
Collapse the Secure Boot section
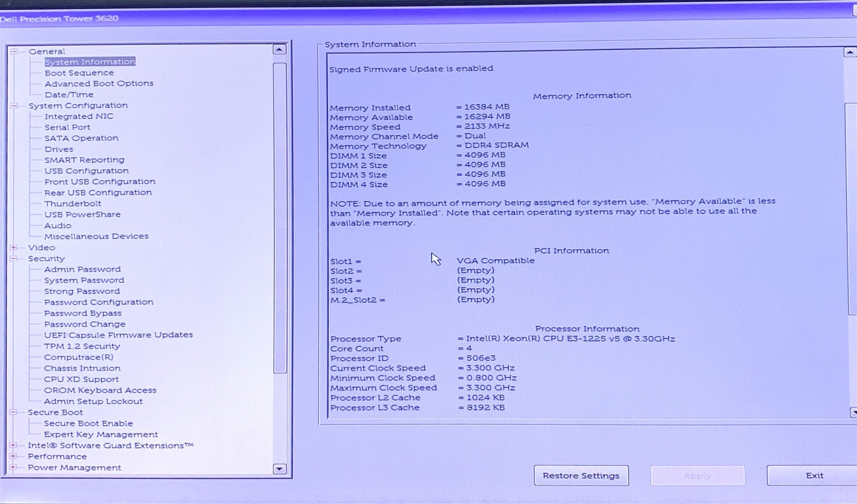pos(13,412)
